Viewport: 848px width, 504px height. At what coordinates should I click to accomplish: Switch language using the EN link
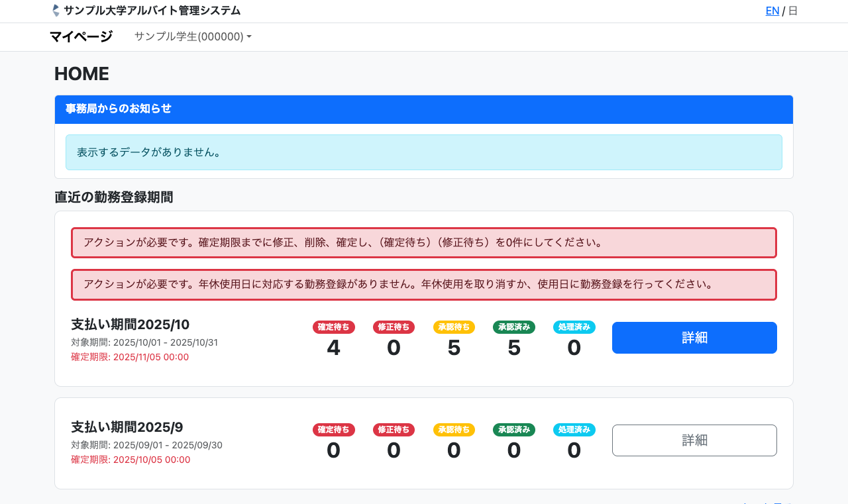tap(772, 11)
